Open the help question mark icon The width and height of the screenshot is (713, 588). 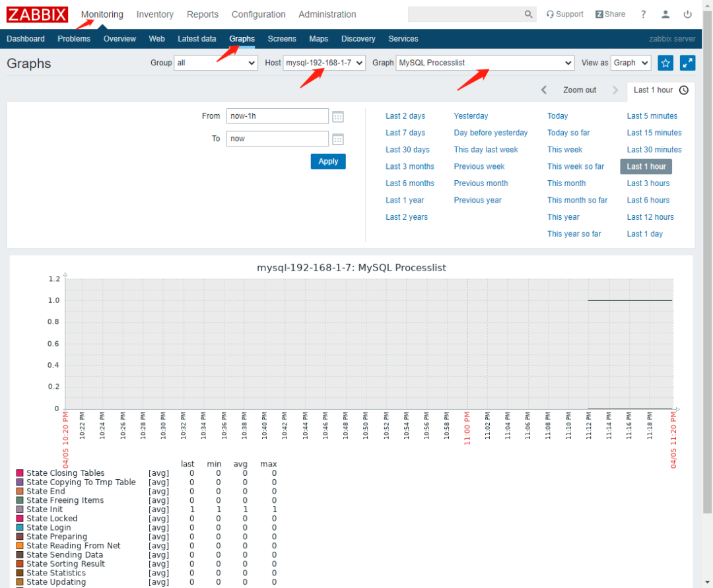pyautogui.click(x=643, y=15)
